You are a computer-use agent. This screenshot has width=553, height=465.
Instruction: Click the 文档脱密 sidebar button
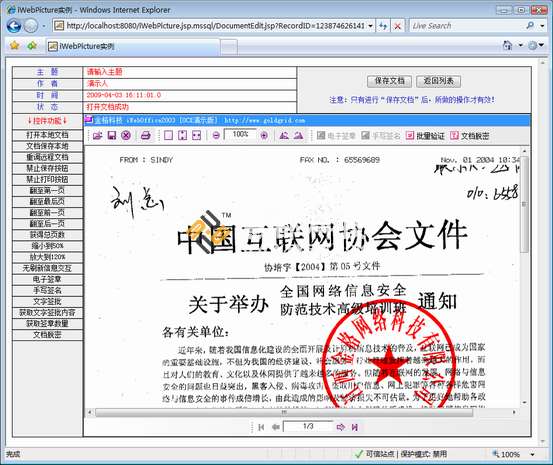(x=47, y=335)
